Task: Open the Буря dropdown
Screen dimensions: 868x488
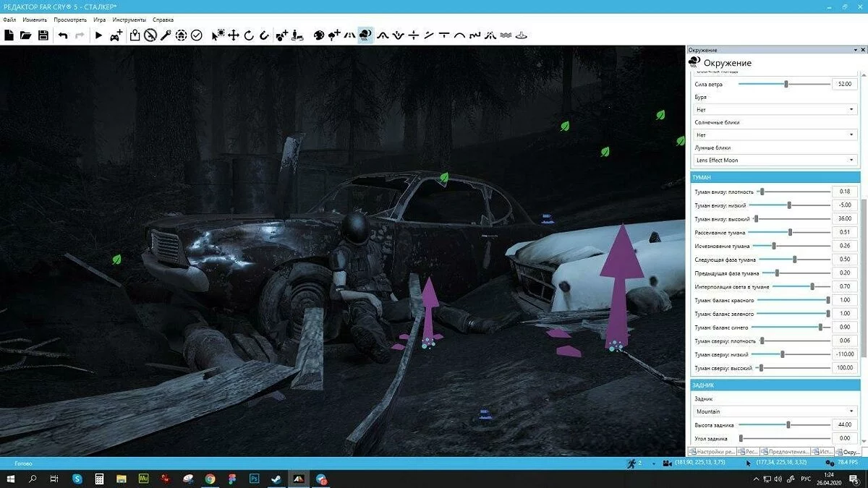Action: 775,110
